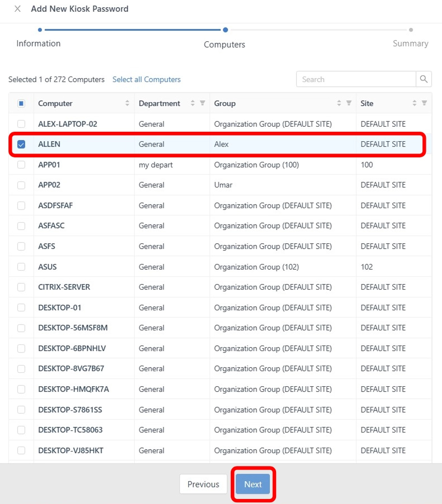Viewport: 442px width, 504px height.
Task: Click the search magnifier icon
Action: (x=424, y=79)
